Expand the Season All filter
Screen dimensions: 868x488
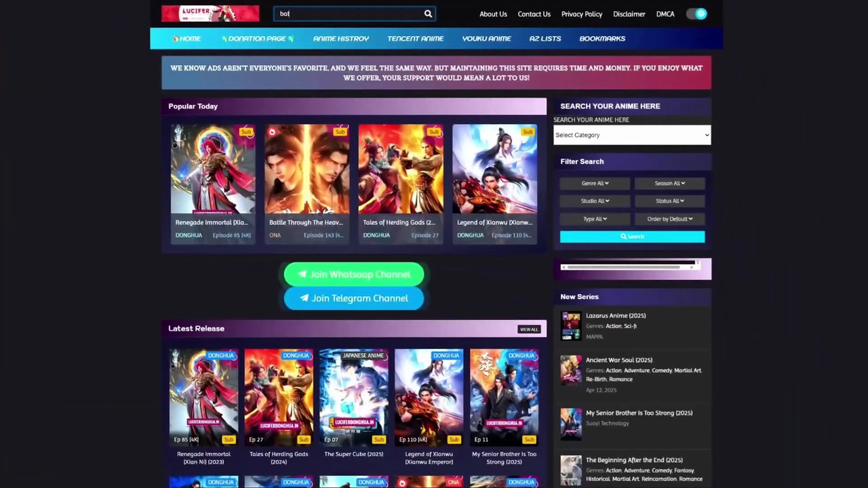coord(669,183)
